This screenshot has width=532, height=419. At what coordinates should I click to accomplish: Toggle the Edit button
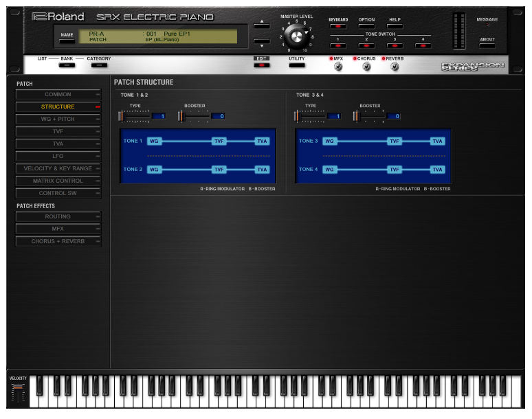[262, 65]
